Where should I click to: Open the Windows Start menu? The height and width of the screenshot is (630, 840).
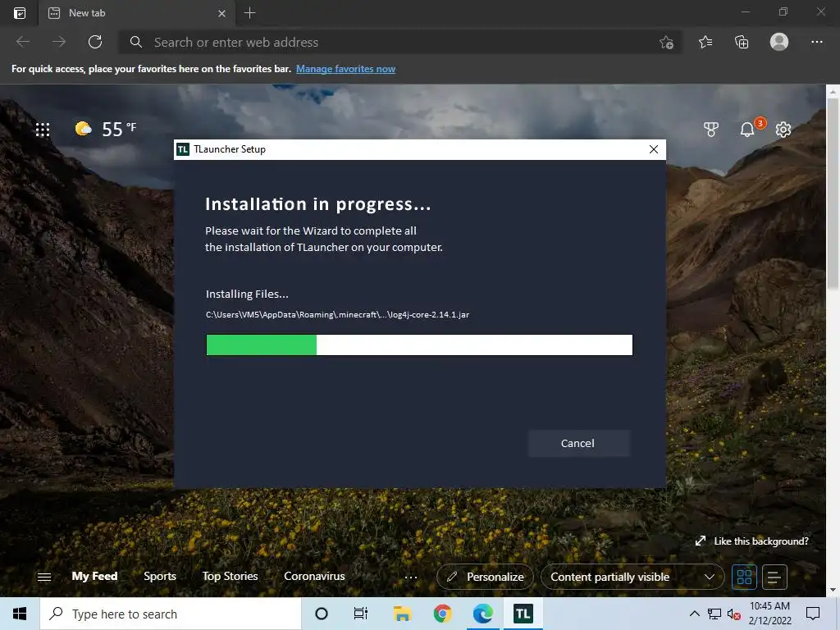(x=20, y=614)
